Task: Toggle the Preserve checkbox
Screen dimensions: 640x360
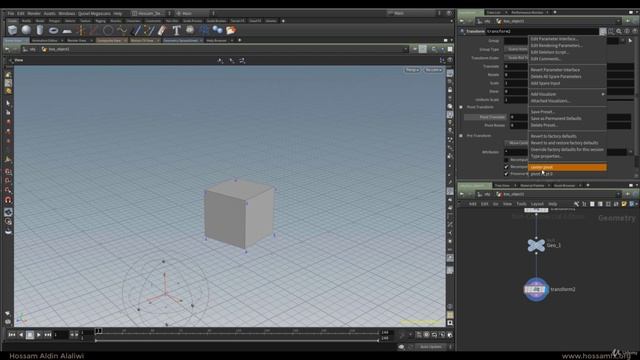Action: pos(507,174)
